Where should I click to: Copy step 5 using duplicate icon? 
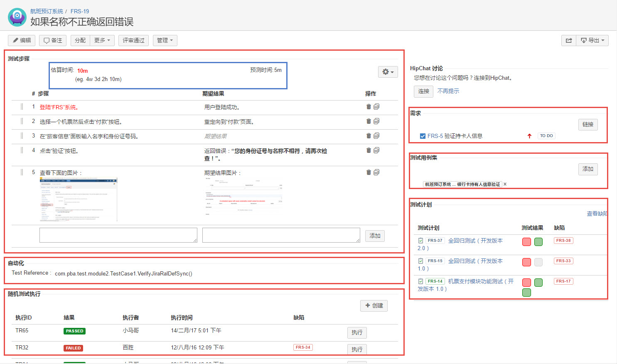(x=376, y=172)
